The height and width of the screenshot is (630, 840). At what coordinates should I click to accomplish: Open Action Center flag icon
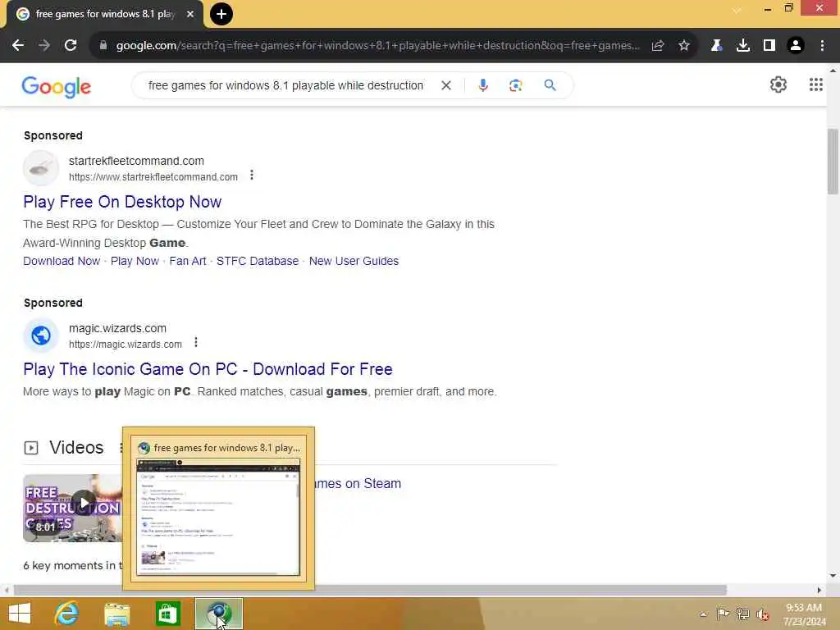(x=723, y=614)
